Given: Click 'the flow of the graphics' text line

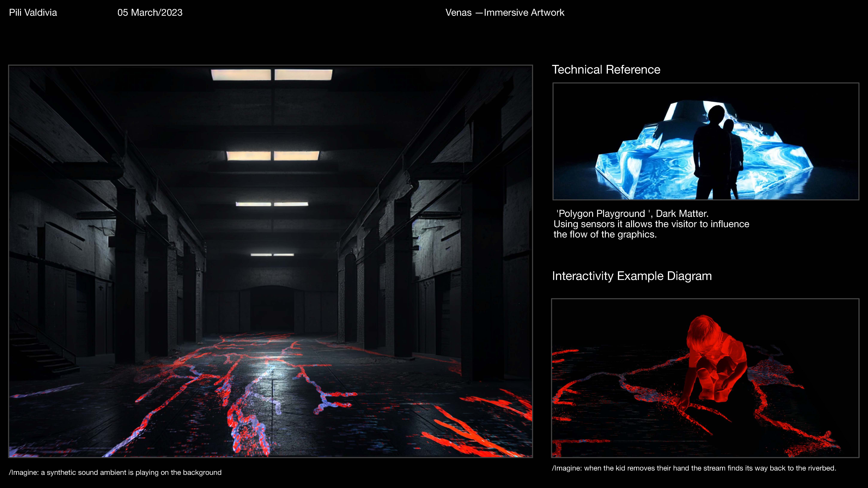Looking at the screenshot, I should pos(605,234).
